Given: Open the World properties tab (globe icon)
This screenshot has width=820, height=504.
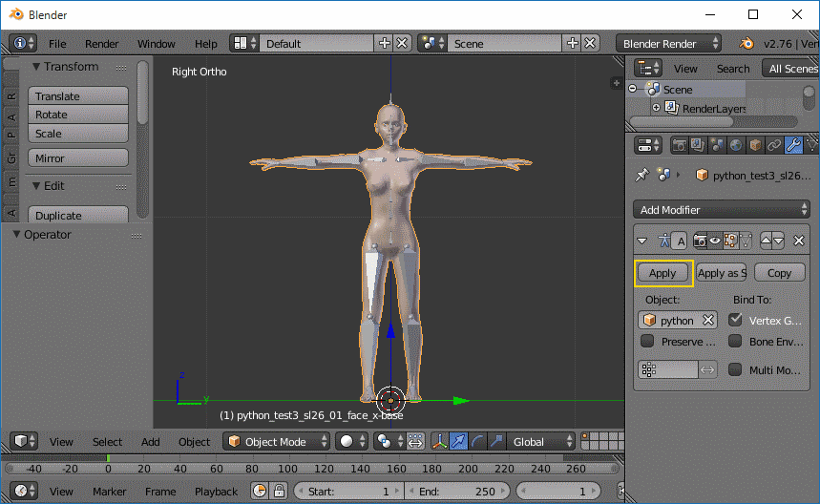Looking at the screenshot, I should pyautogui.click(x=737, y=146).
